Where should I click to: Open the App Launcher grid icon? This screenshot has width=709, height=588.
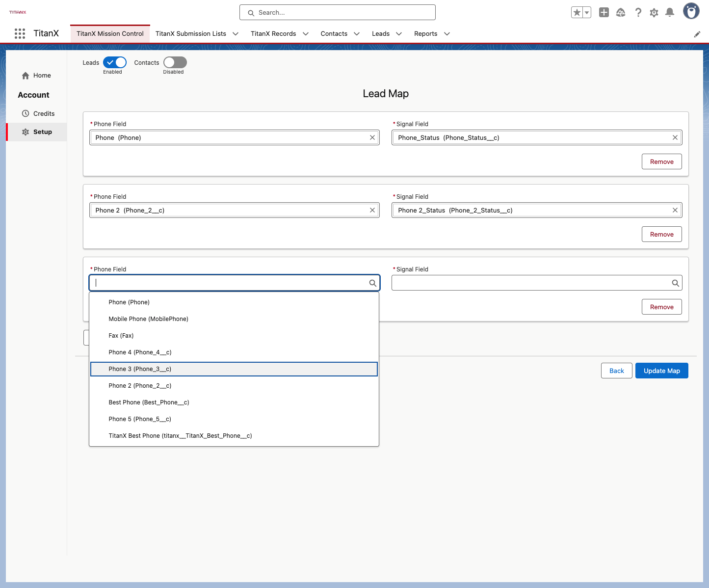pyautogui.click(x=20, y=33)
